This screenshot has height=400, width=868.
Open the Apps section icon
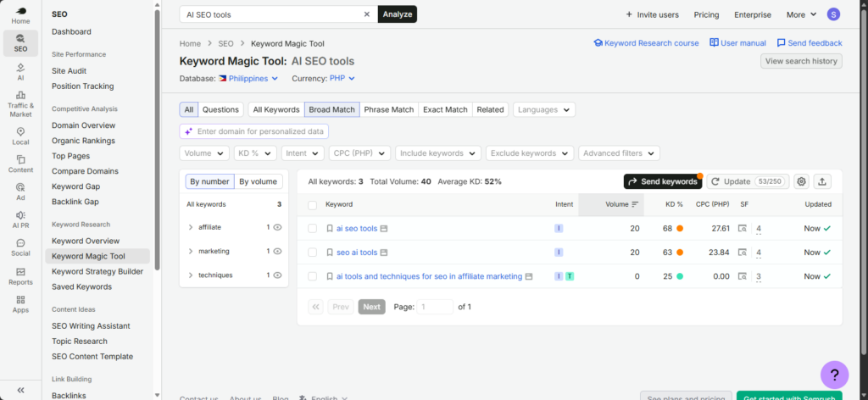click(20, 303)
